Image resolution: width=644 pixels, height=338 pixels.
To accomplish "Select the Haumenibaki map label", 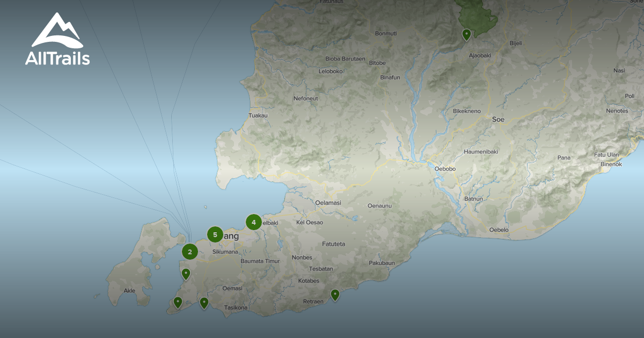I will tap(481, 152).
